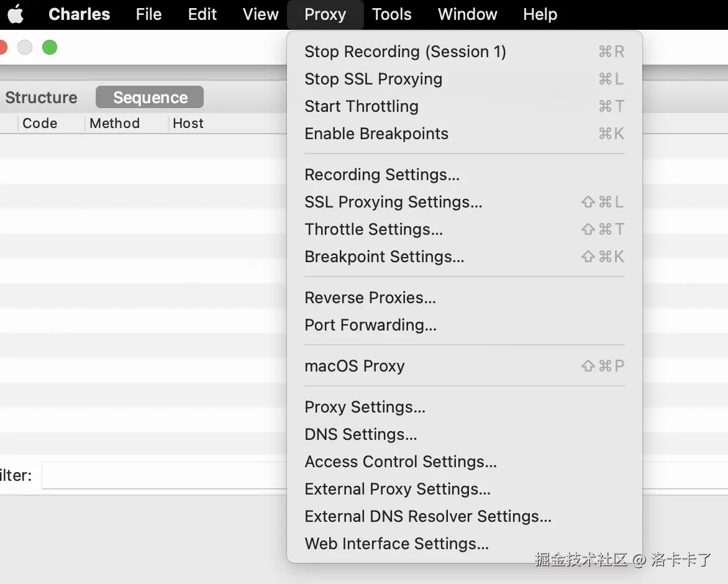Select Start Throttling
The image size is (728, 584).
pyautogui.click(x=464, y=106)
